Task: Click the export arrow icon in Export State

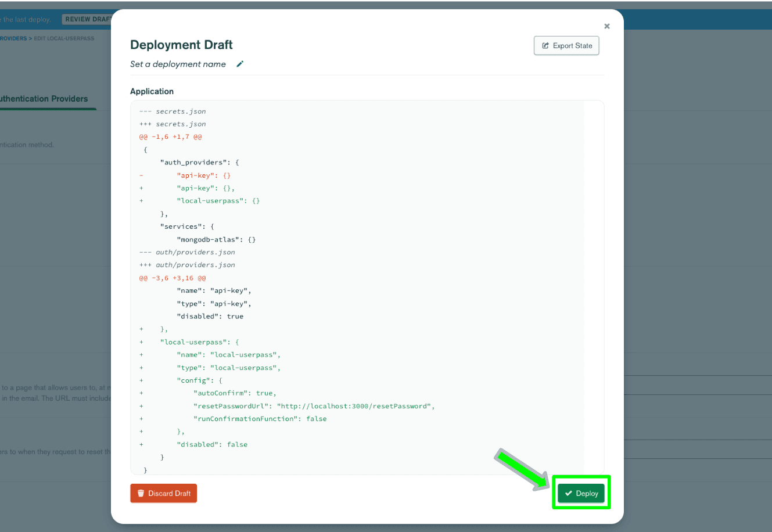Action: coord(545,46)
